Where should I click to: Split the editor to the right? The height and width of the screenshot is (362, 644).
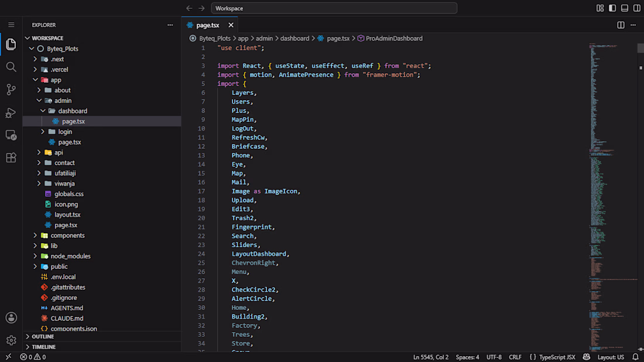[x=621, y=25]
